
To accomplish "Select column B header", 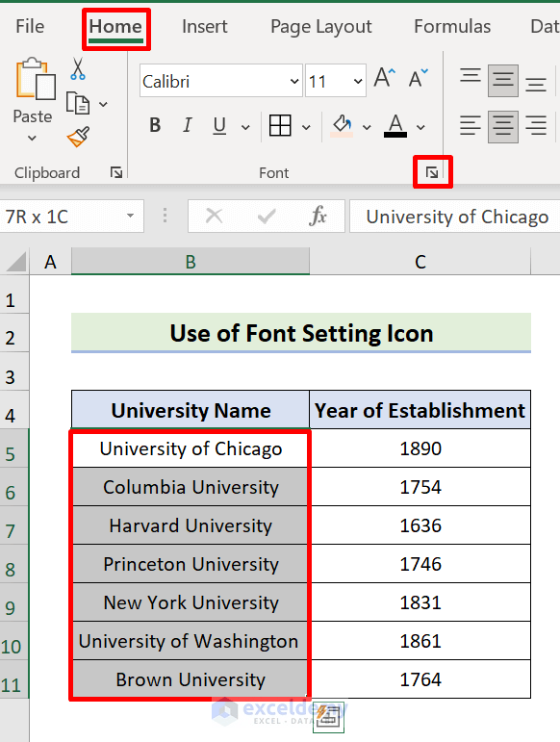I will [191, 261].
